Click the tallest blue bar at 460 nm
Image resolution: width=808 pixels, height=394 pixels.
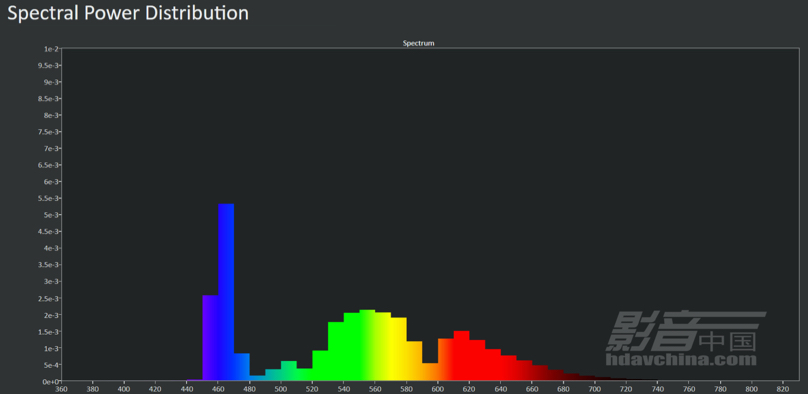226,292
